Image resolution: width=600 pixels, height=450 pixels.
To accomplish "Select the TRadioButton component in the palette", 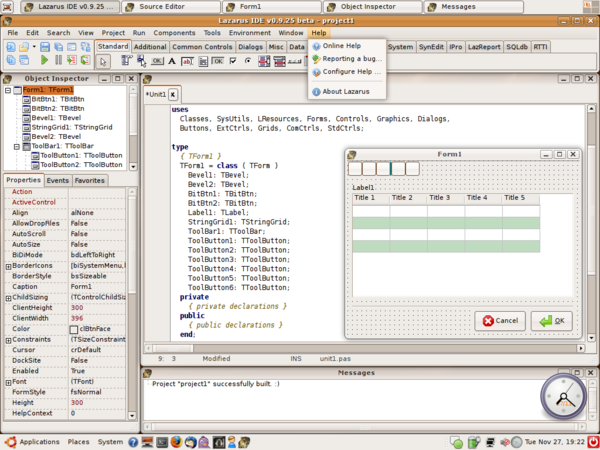I will tap(248, 61).
